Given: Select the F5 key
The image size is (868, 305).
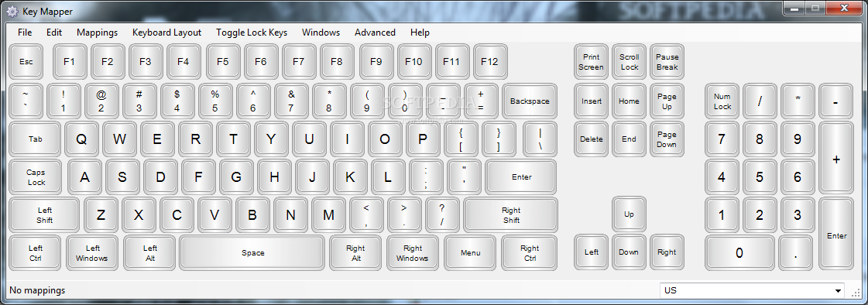Looking at the screenshot, I should (222, 61).
